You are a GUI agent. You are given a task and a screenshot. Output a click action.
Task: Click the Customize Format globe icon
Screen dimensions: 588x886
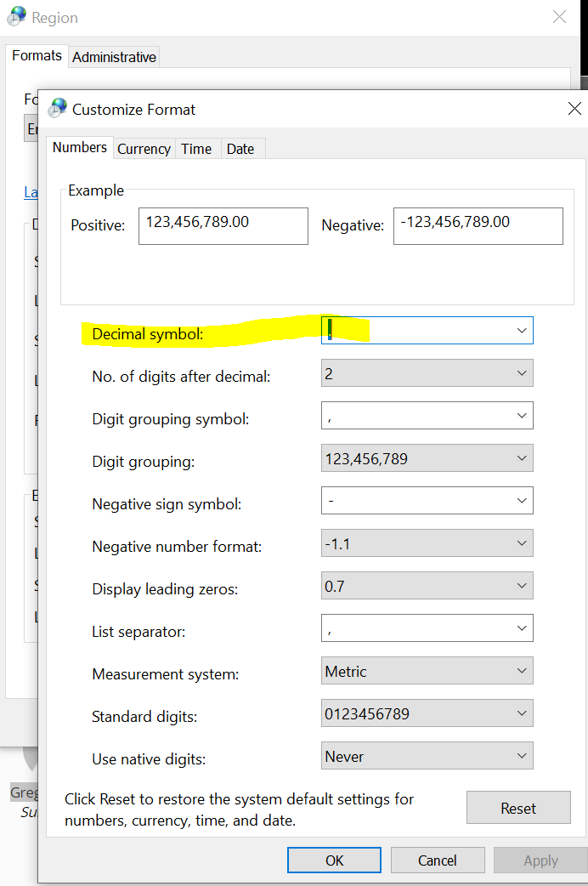(x=58, y=108)
